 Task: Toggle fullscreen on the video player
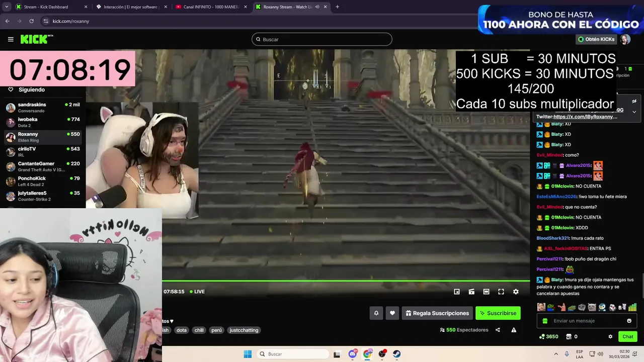(501, 292)
